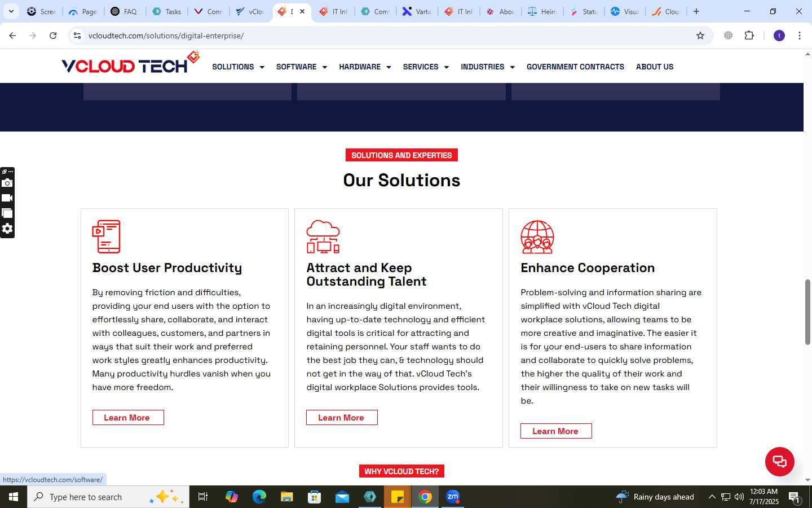
Task: Click the camera screenshot icon in side widget
Action: point(7,183)
